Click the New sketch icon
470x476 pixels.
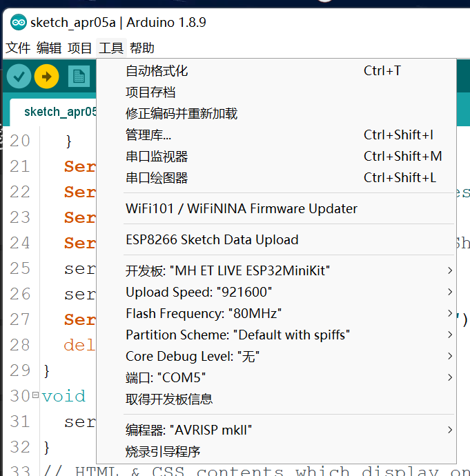click(x=79, y=76)
